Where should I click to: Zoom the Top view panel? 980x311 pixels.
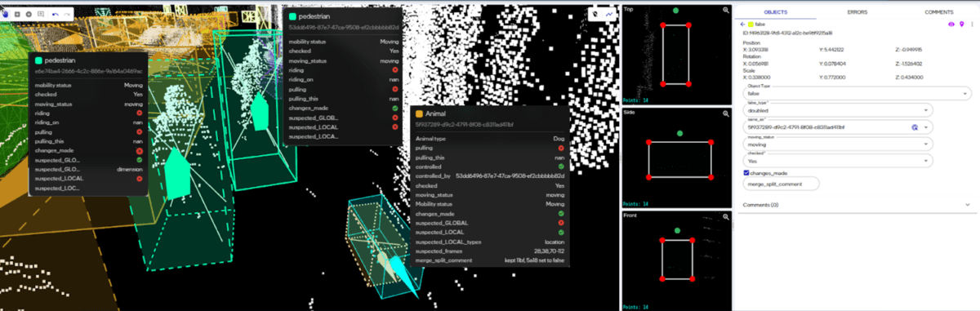726,10
